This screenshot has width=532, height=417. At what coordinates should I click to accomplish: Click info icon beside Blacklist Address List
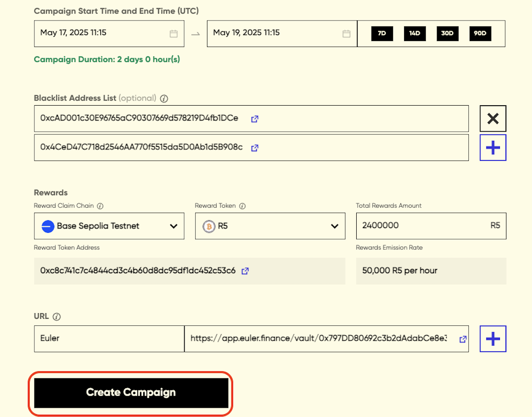coord(164,99)
